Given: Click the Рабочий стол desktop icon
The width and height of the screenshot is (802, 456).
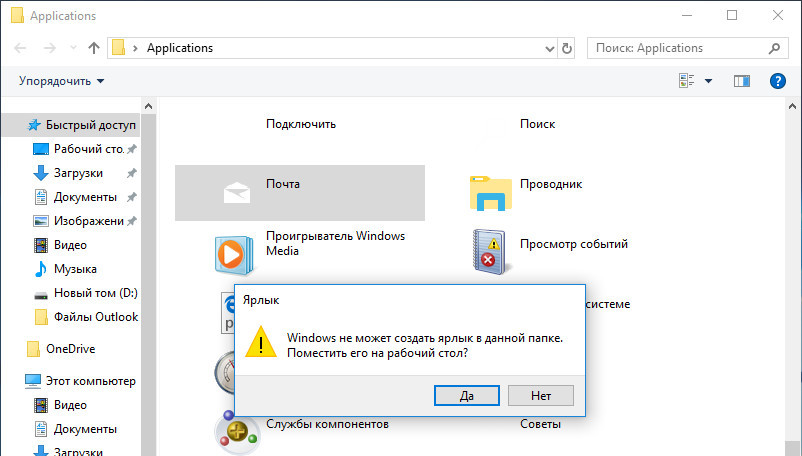Looking at the screenshot, I should point(41,149).
